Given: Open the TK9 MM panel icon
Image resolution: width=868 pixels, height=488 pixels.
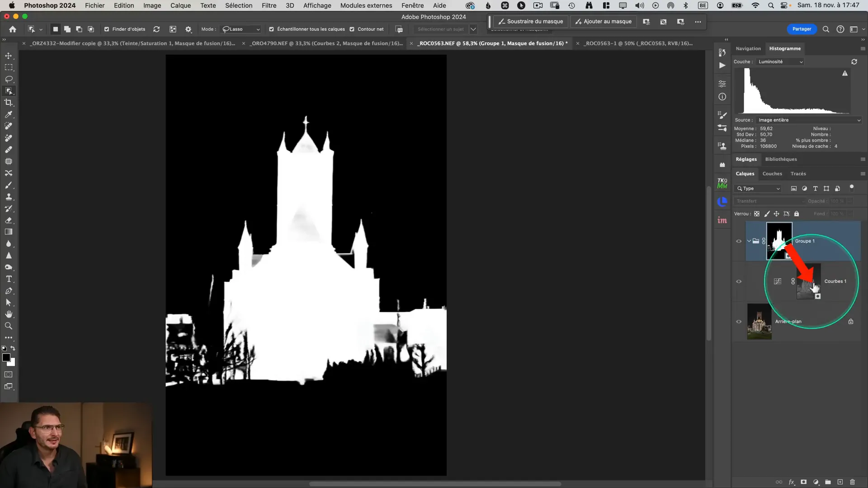Looking at the screenshot, I should [722, 183].
